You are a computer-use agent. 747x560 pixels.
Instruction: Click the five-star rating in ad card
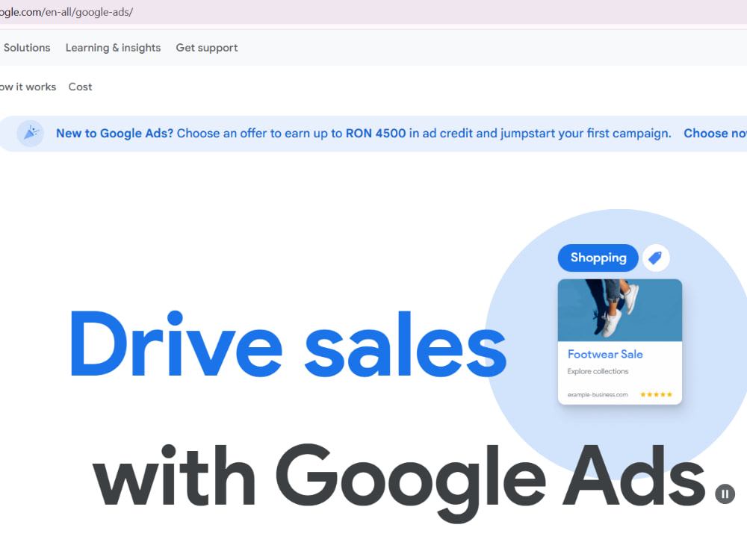point(656,394)
